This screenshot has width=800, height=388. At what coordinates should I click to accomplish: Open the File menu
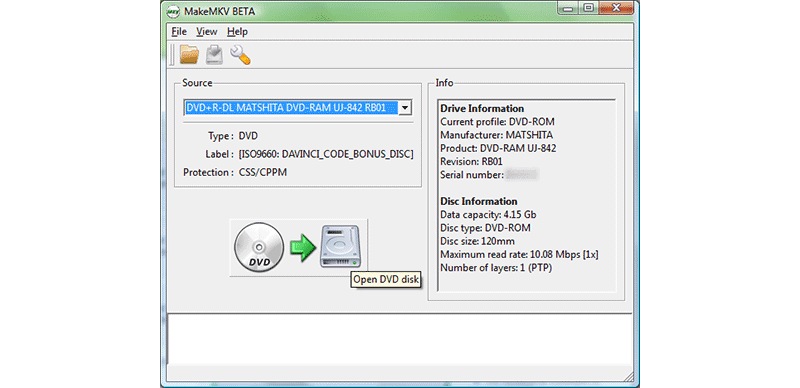coord(179,32)
